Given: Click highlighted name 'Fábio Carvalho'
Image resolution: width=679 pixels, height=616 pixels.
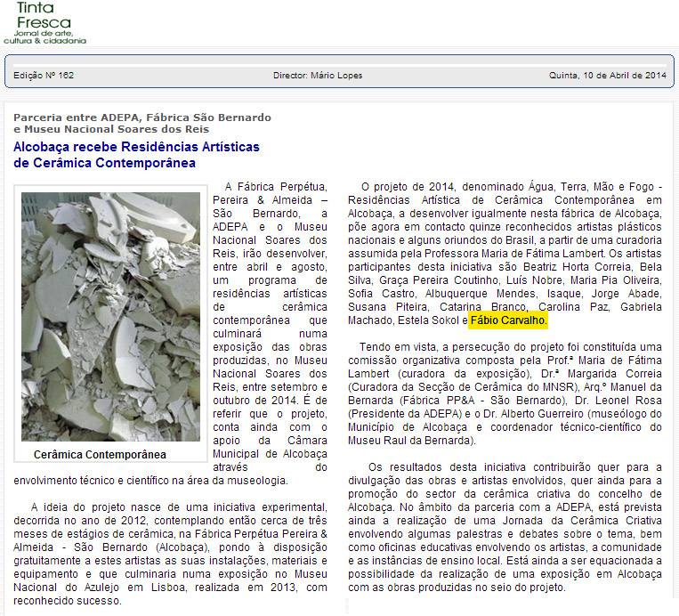Looking at the screenshot, I should coord(508,320).
